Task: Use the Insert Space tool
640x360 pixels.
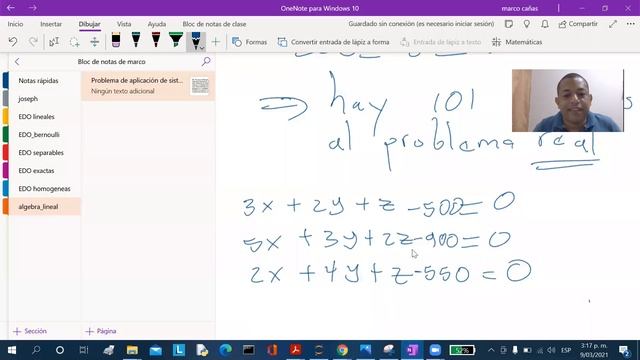Action: pos(94,42)
